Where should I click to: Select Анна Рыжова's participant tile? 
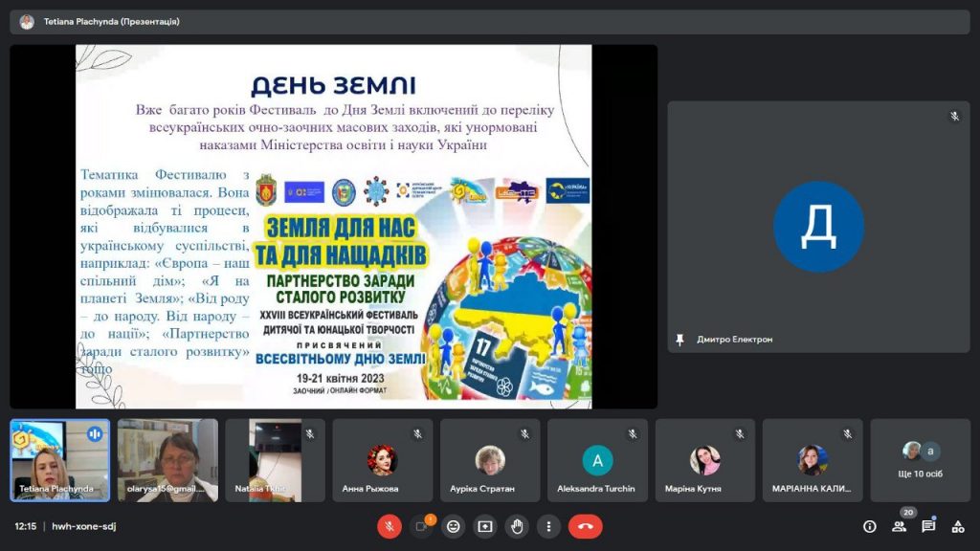381,460
